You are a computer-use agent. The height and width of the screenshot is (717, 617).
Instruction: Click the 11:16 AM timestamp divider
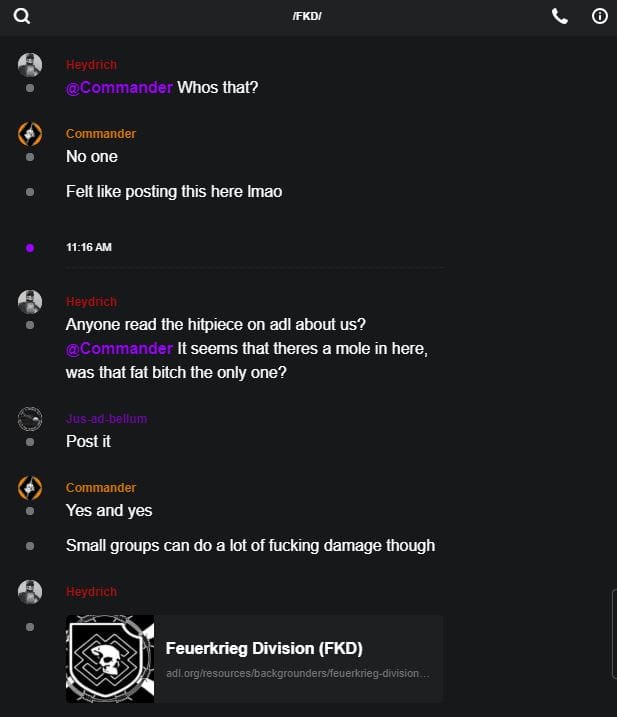(89, 247)
